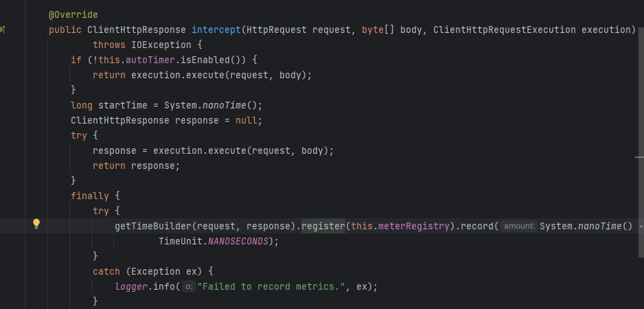
Task: Click execute call on 'return execution.execute' line
Action: click(x=205, y=76)
